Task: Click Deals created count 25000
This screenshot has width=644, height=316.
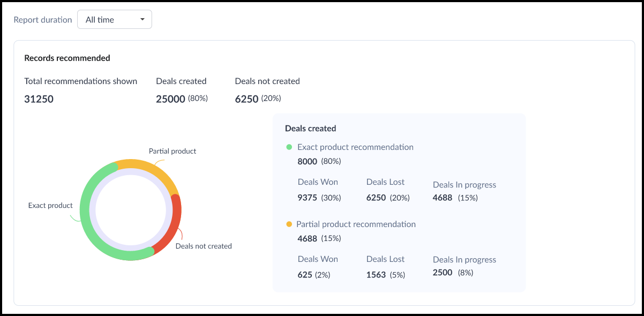Action: pos(170,99)
